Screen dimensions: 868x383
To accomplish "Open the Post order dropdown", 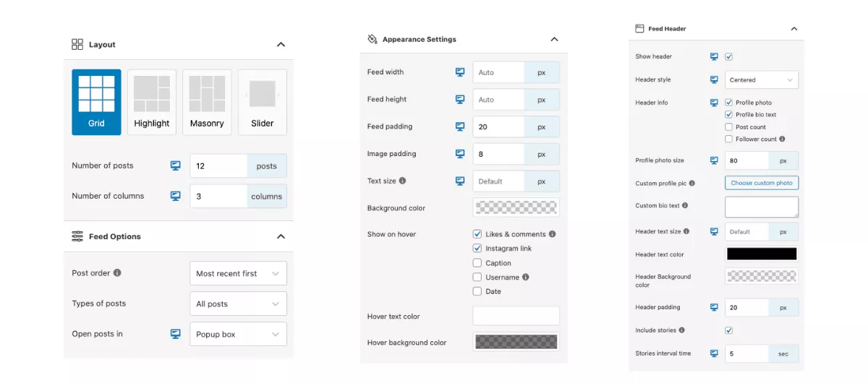I will click(238, 273).
